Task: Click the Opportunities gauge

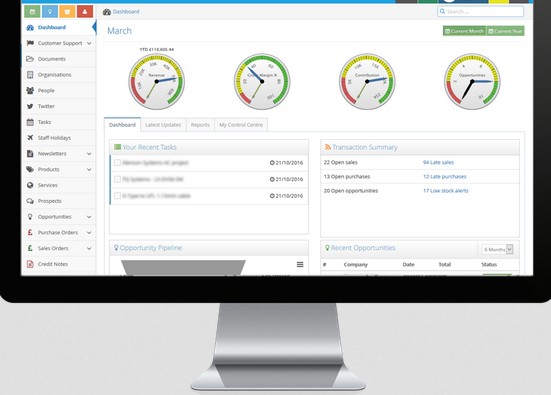Action: point(472,81)
